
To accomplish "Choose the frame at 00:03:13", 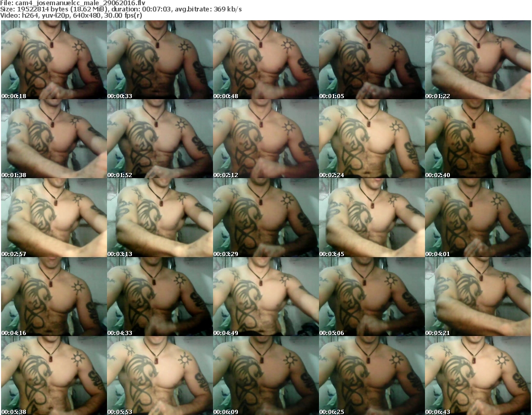I will tap(160, 218).
